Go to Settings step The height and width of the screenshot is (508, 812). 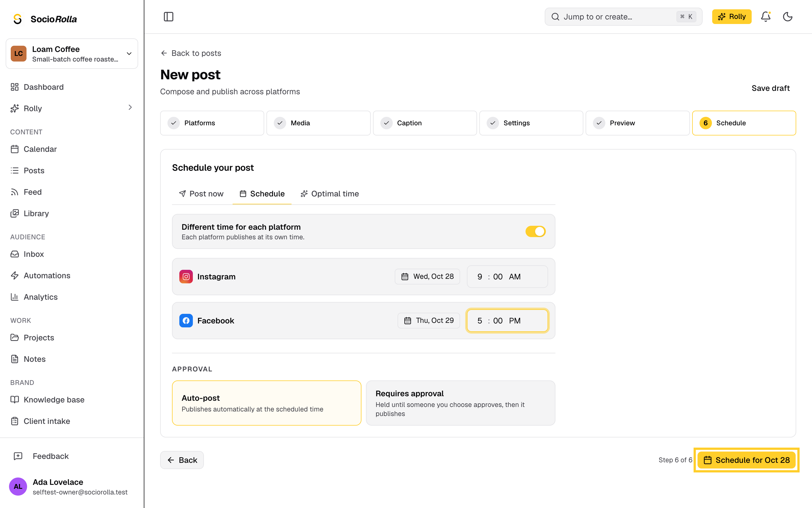531,123
